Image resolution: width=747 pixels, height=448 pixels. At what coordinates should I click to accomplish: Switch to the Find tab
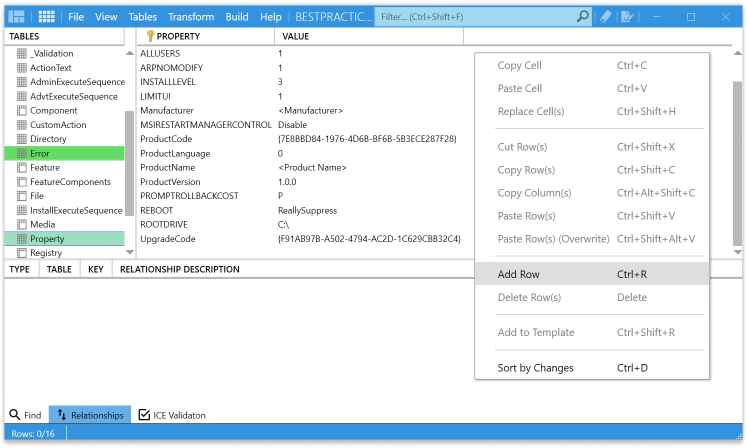[x=26, y=415]
